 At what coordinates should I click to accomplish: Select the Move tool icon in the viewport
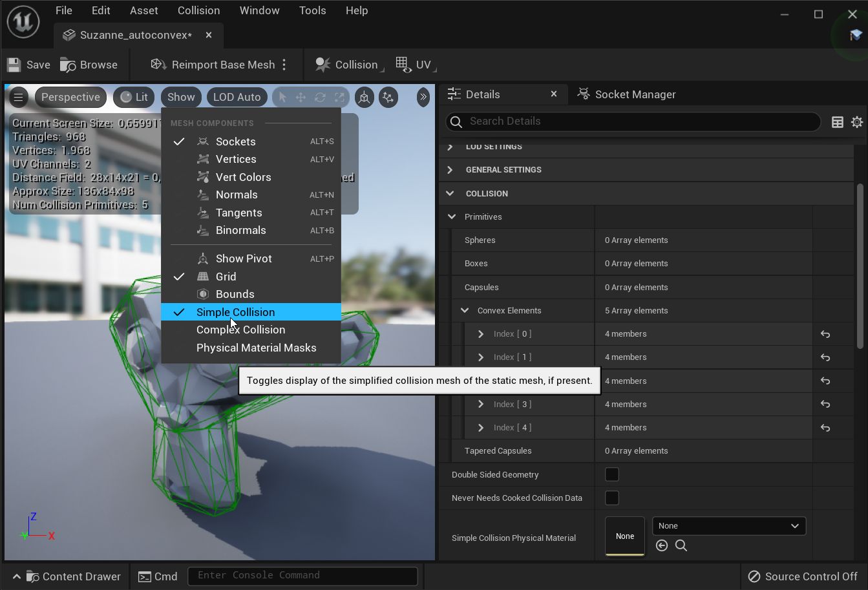301,97
